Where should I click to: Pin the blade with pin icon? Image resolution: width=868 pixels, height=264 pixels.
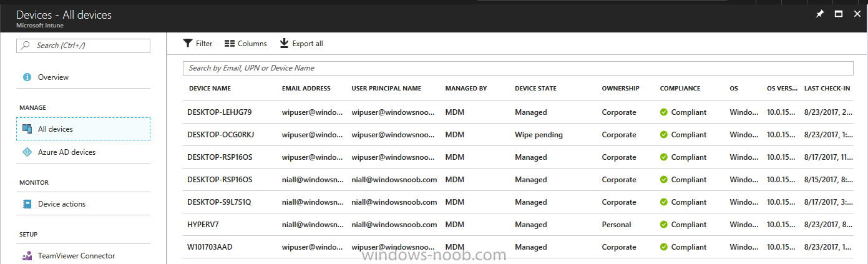click(820, 14)
